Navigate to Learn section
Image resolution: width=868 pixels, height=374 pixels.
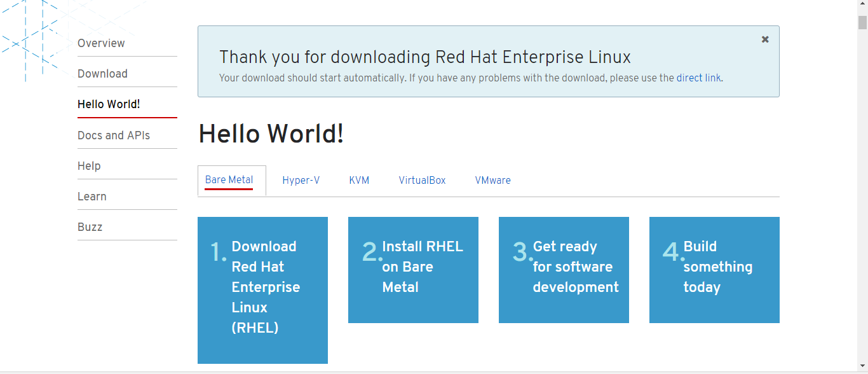click(x=92, y=197)
